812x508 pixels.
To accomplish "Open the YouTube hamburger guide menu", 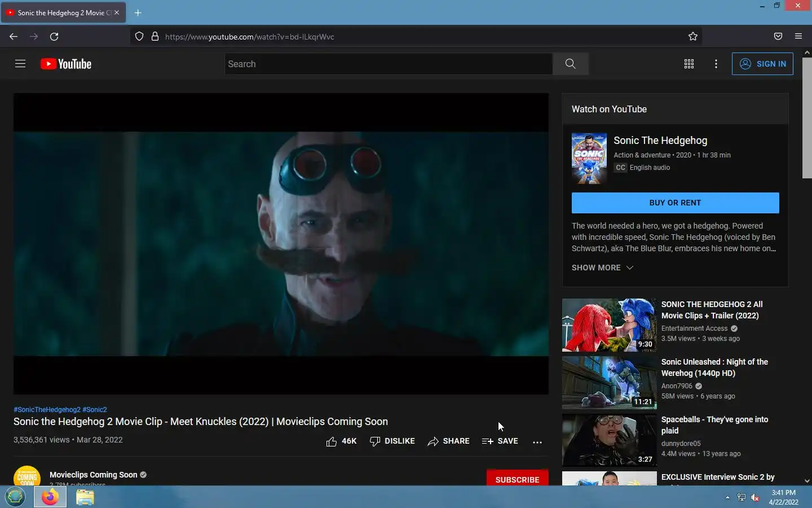I will [x=20, y=64].
